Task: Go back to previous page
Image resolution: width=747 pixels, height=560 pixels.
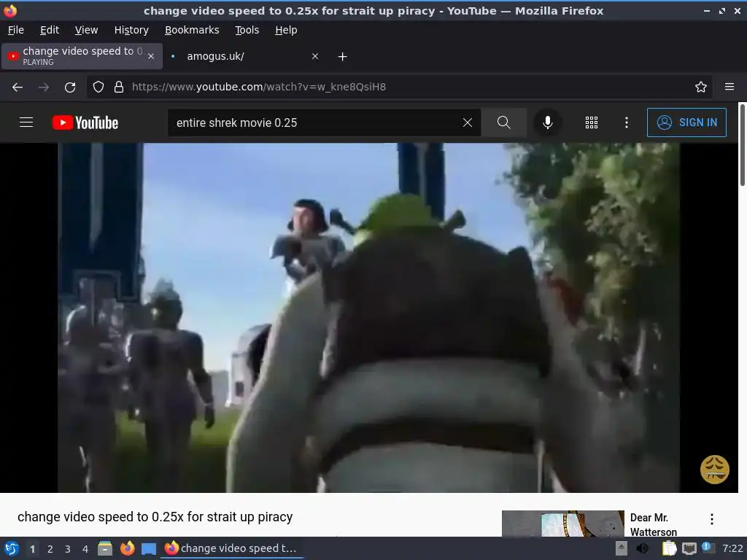Action: pos(18,87)
